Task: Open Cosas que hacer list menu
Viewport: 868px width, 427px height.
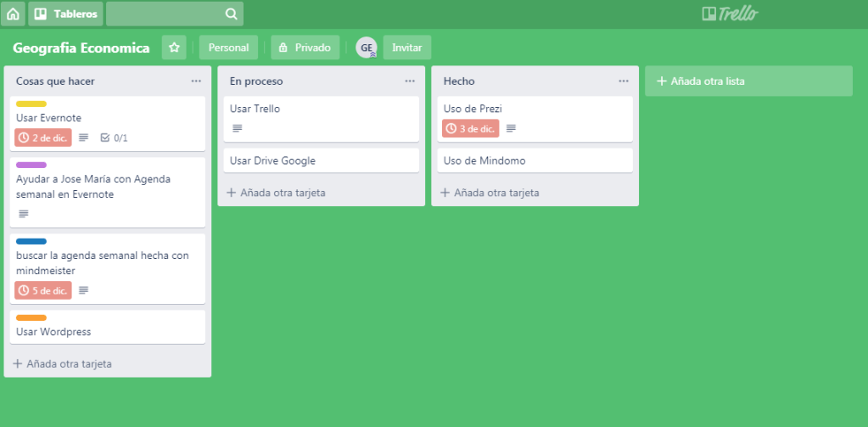Action: (196, 81)
